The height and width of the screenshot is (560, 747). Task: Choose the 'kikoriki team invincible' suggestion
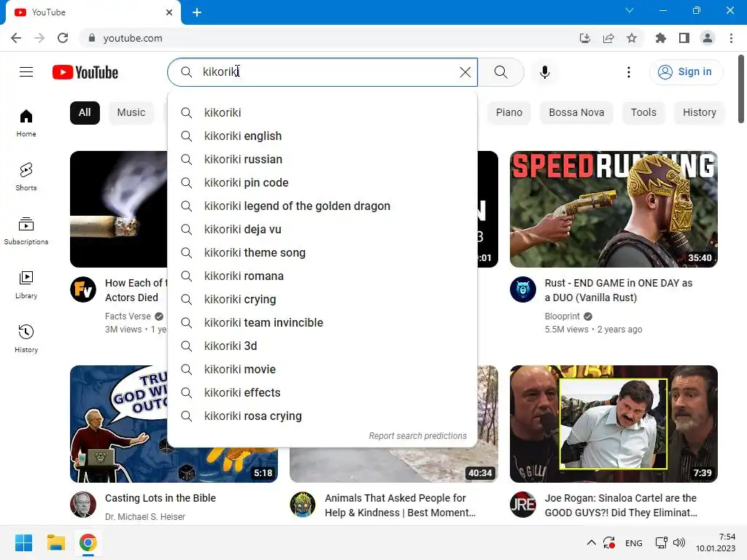pos(322,322)
